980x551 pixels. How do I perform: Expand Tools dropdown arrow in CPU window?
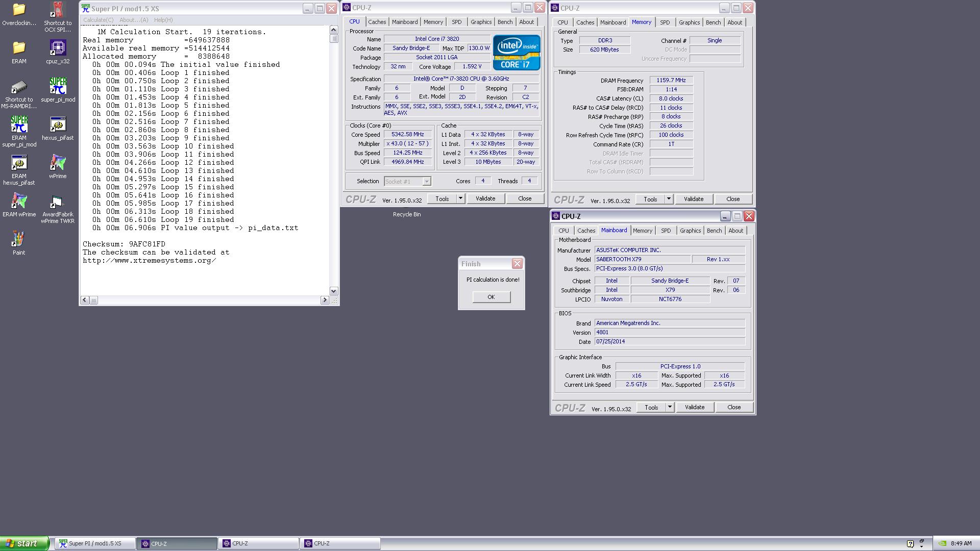(460, 198)
